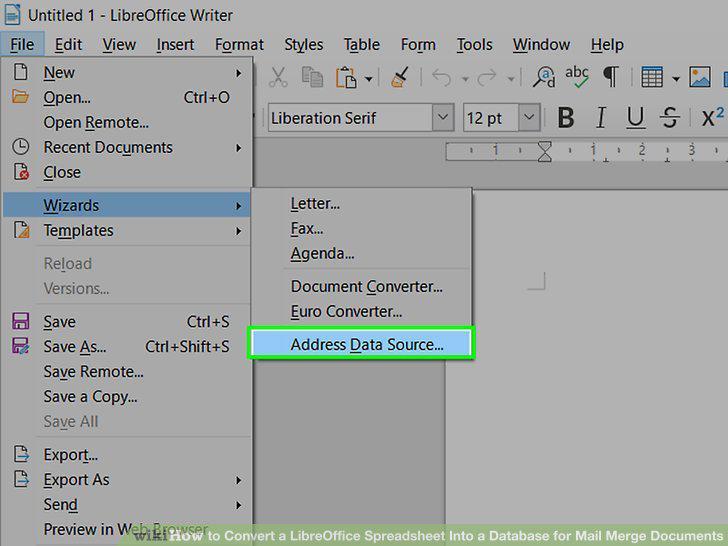Click inside the font size field
Screen dimensions: 728x546
(491, 118)
